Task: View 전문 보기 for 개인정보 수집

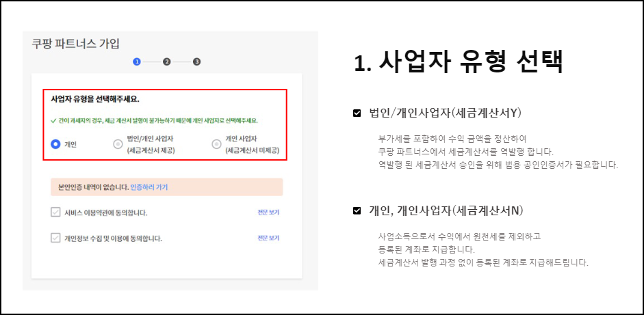Action: click(x=268, y=238)
